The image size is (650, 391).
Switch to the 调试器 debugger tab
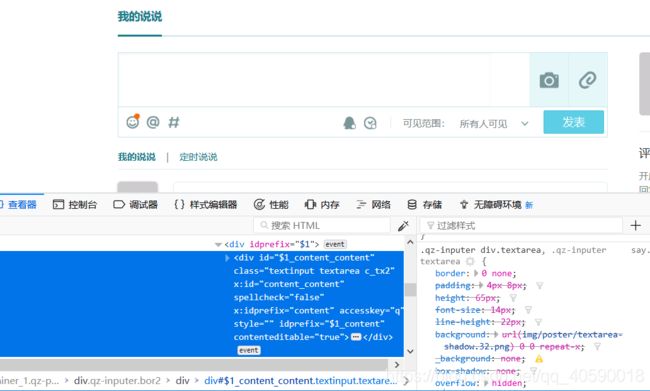point(136,204)
